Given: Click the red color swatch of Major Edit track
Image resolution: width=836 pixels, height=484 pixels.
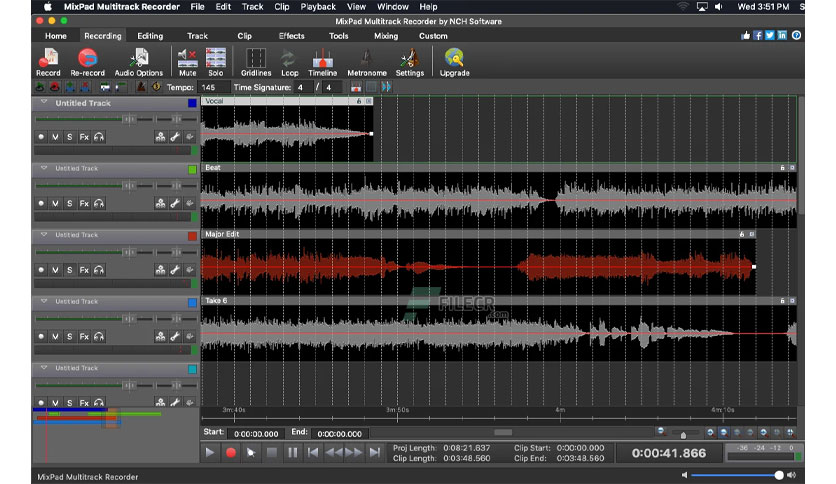Looking at the screenshot, I should coord(192,236).
